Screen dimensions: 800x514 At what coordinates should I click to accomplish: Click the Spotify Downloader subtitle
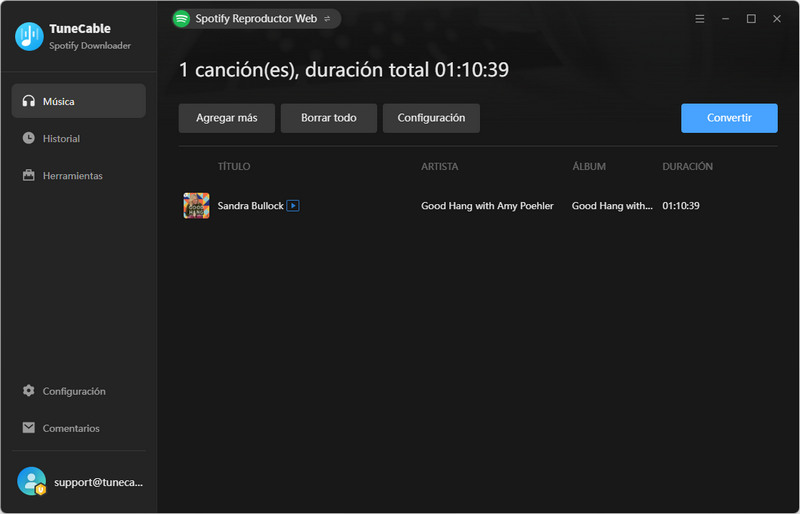coord(90,45)
